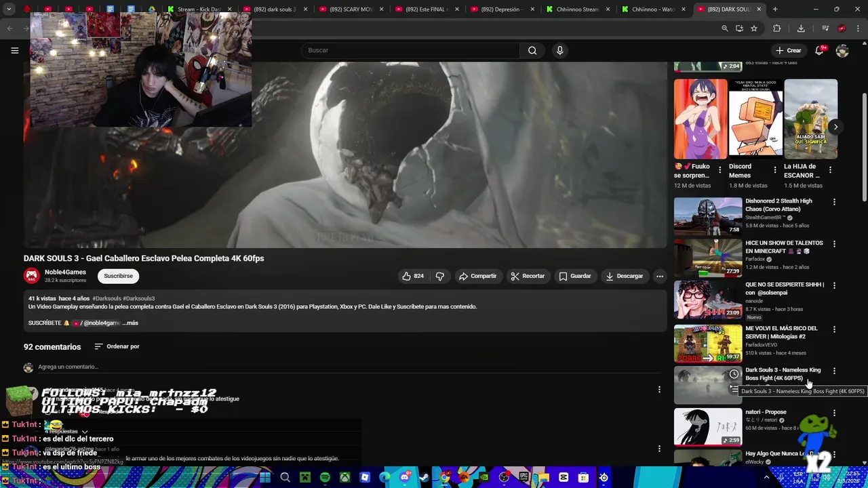Open the Chrome profile avatar
868x488 pixels.
click(x=842, y=28)
